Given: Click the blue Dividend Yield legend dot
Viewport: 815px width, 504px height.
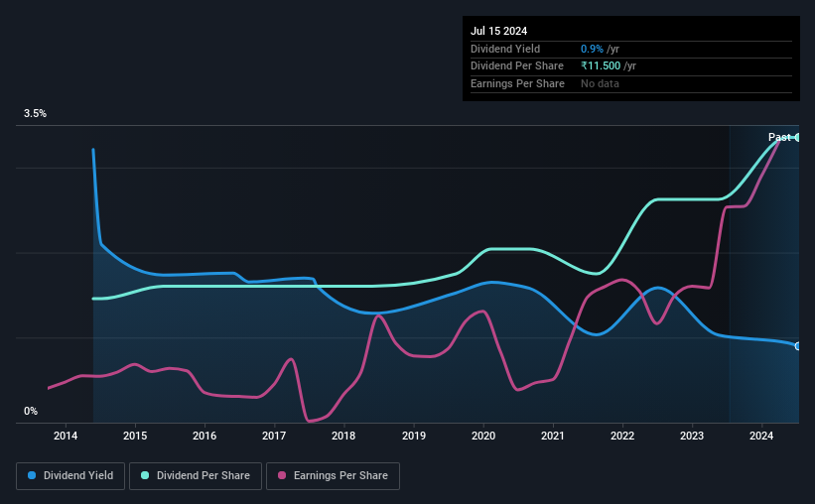Looking at the screenshot, I should (32, 475).
